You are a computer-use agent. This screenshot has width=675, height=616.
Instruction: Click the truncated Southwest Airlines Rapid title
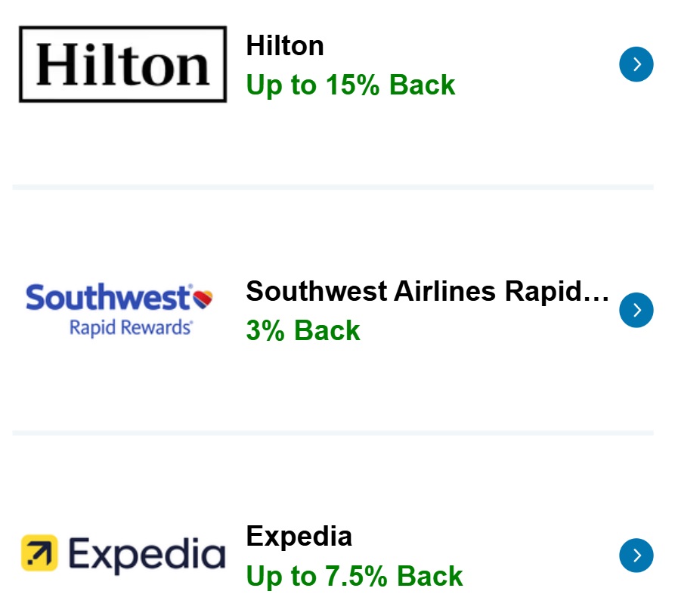(x=428, y=291)
